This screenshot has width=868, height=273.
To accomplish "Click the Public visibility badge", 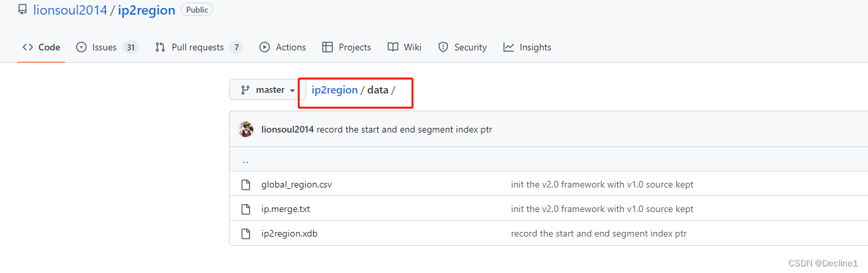I will pos(196,10).
